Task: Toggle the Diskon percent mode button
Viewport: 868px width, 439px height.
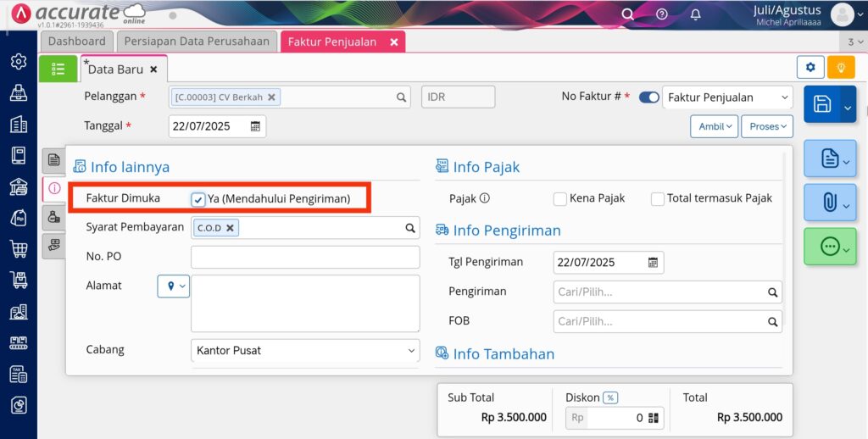Action: (610, 397)
